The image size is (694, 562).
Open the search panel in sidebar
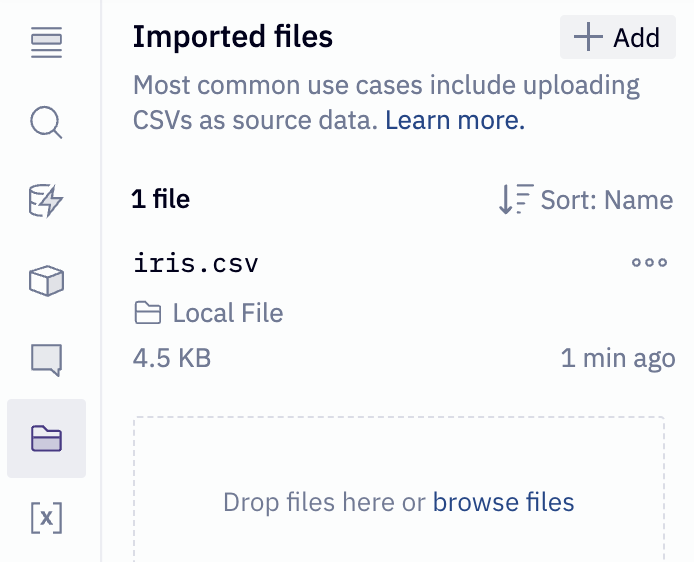[46, 123]
